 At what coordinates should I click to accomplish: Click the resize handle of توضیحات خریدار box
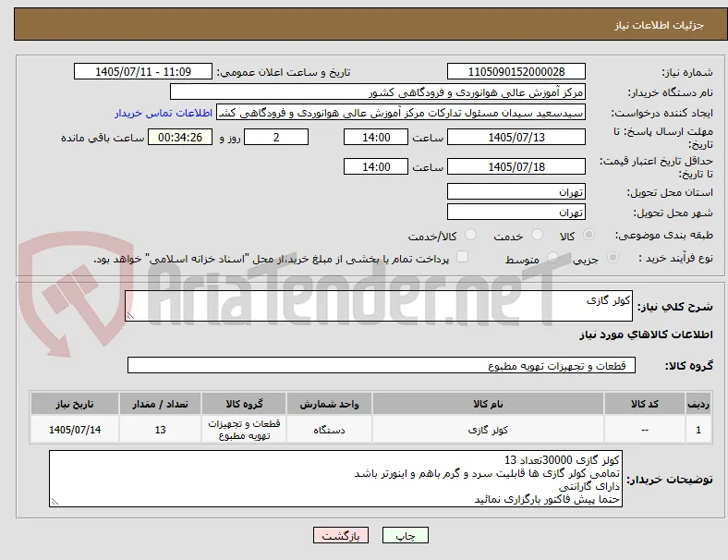coord(55,502)
